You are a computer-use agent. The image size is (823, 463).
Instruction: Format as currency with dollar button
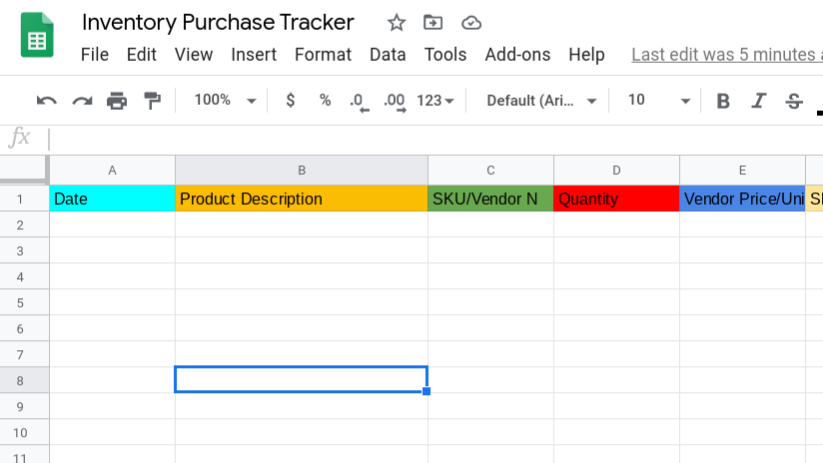point(290,100)
